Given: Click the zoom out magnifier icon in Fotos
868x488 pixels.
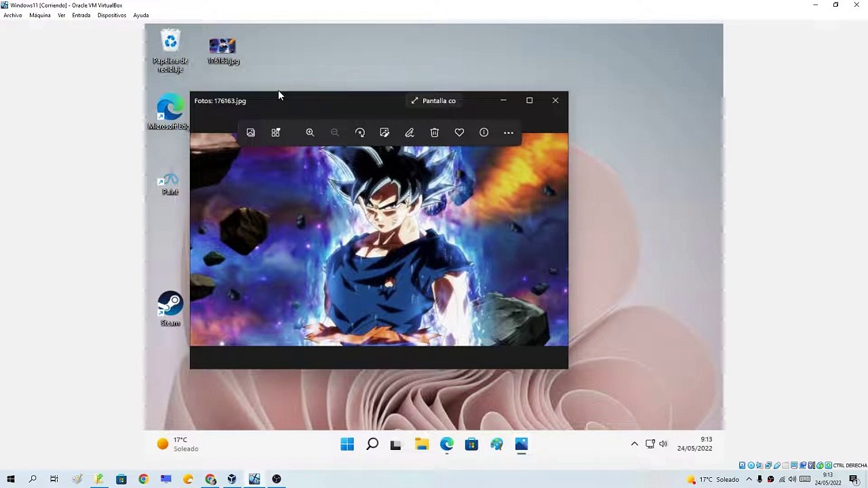Looking at the screenshot, I should click(x=335, y=133).
